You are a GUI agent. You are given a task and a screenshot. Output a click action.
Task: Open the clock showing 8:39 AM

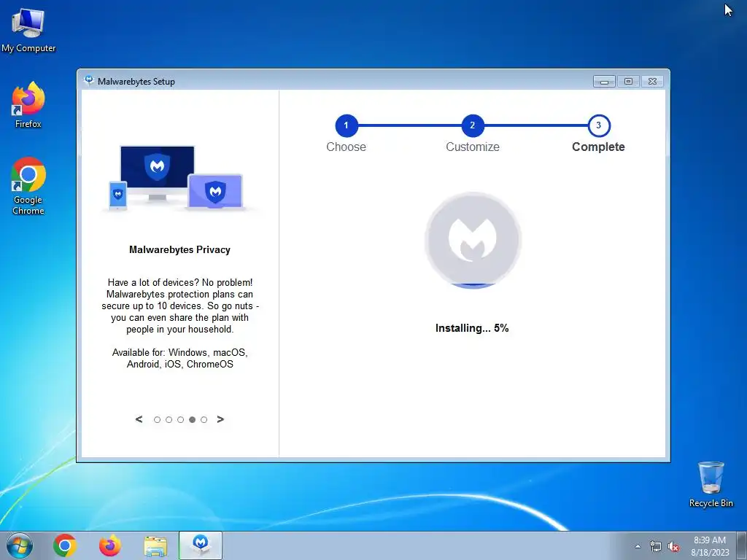pyautogui.click(x=710, y=545)
